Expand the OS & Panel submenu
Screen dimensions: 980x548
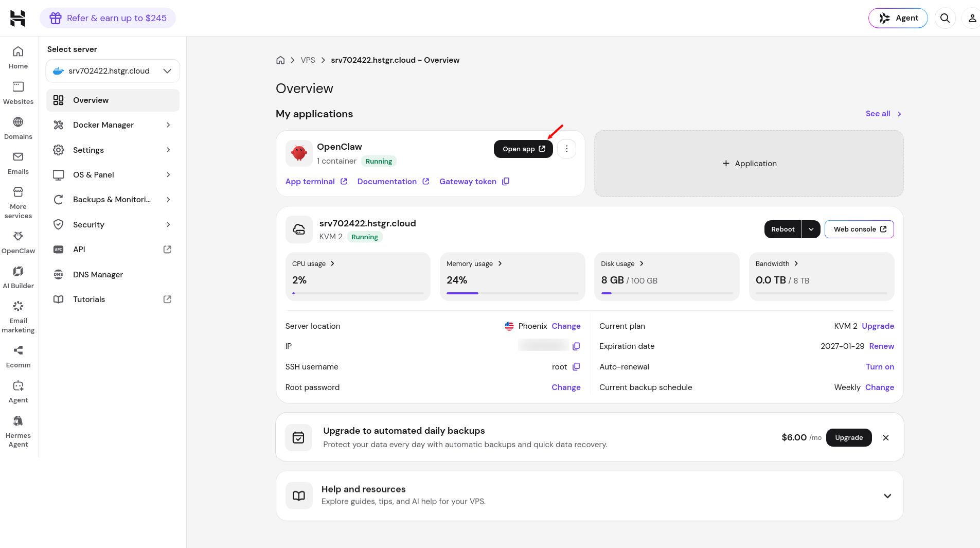coord(168,175)
